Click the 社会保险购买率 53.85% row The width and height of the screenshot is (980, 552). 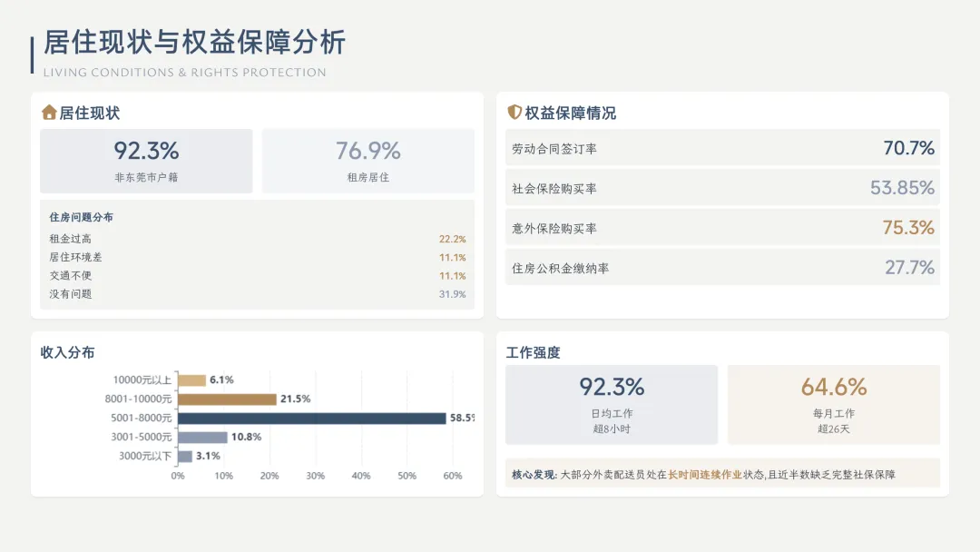[722, 188]
